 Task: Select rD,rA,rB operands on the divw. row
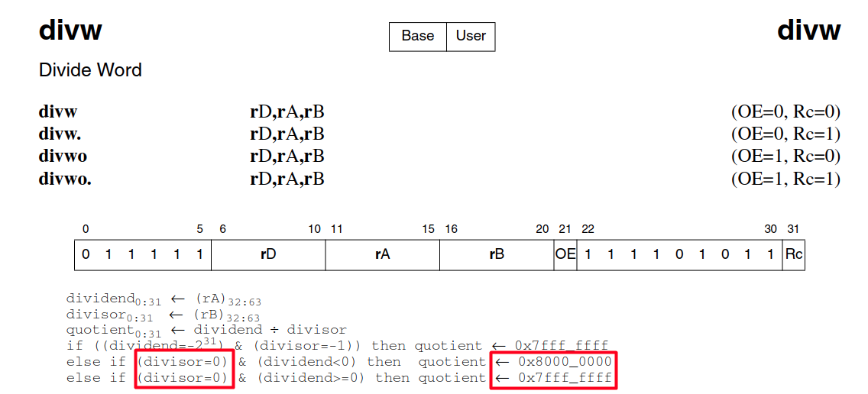287,134
